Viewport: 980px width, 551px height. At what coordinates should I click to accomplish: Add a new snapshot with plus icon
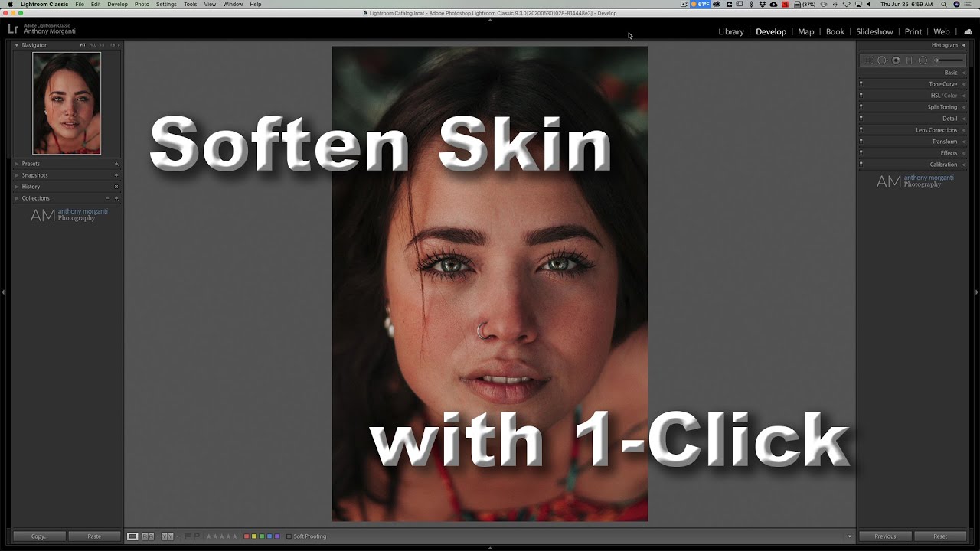(x=116, y=175)
